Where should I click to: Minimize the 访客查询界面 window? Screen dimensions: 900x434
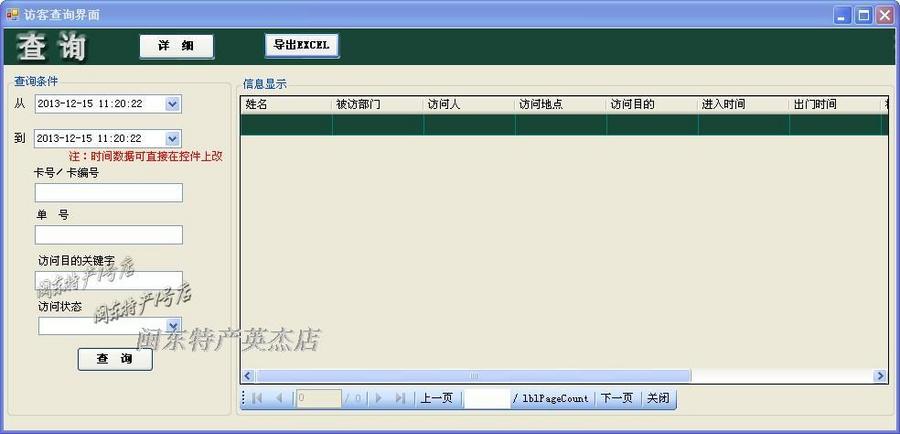point(843,16)
